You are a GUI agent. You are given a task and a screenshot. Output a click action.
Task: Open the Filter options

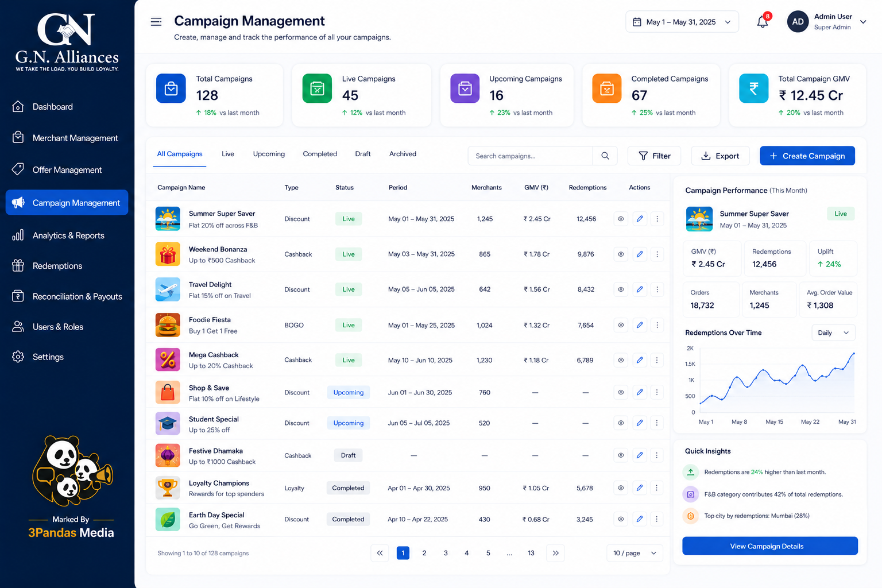coord(654,156)
